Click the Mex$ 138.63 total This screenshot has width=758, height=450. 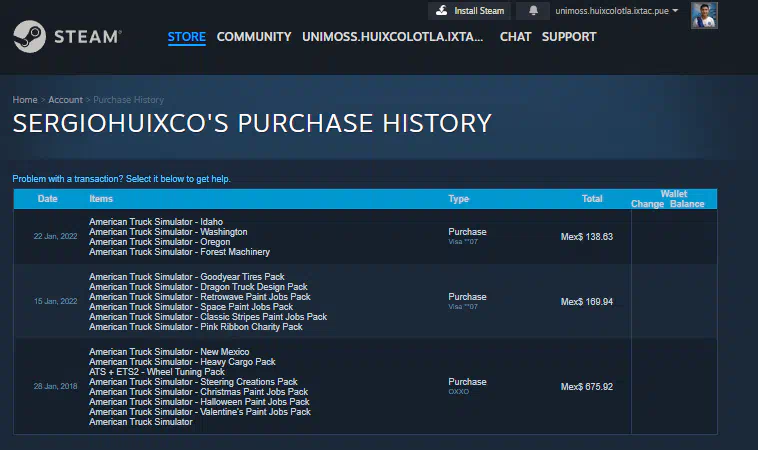587,237
